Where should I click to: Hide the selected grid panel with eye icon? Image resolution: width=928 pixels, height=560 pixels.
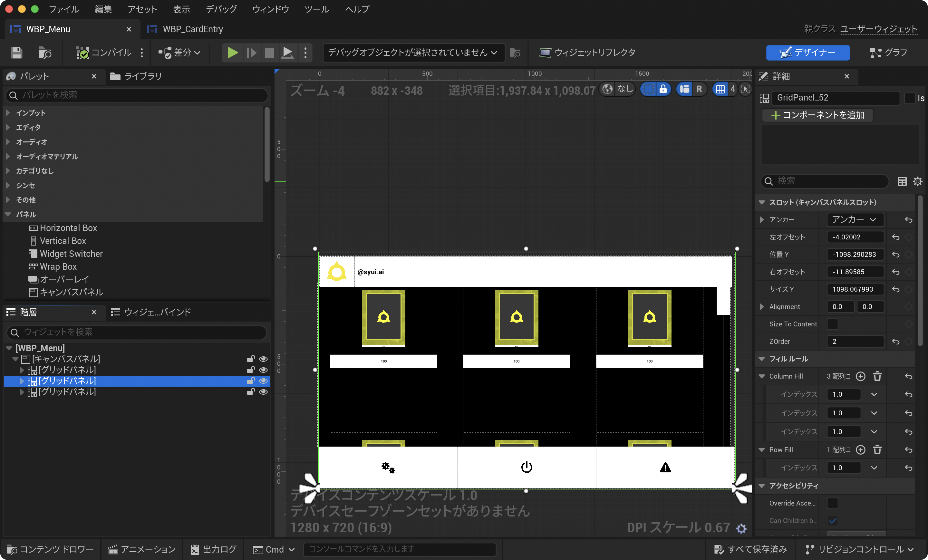point(263,381)
